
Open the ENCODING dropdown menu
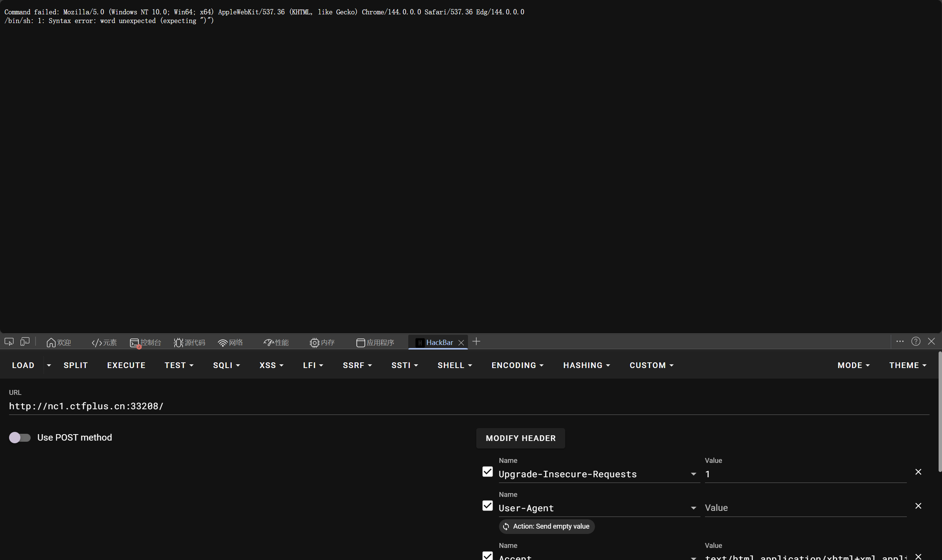[x=517, y=365]
